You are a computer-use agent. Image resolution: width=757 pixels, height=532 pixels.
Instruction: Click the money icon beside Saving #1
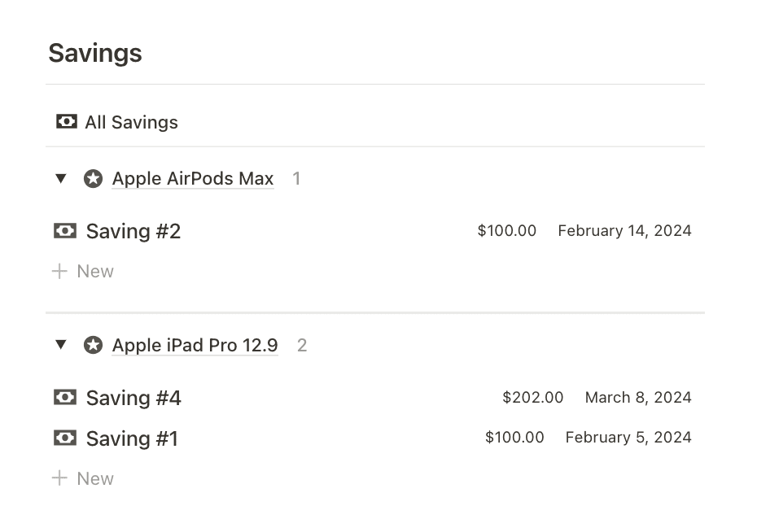tap(66, 438)
